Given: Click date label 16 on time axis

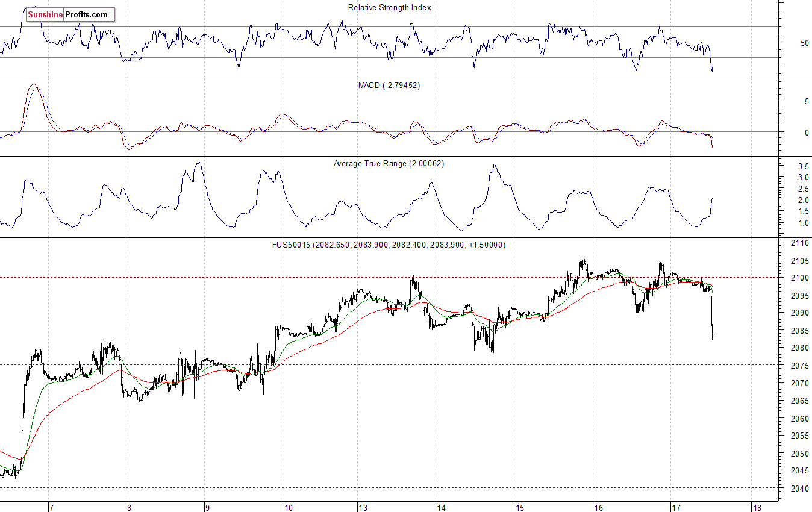Looking at the screenshot, I should click(598, 507).
